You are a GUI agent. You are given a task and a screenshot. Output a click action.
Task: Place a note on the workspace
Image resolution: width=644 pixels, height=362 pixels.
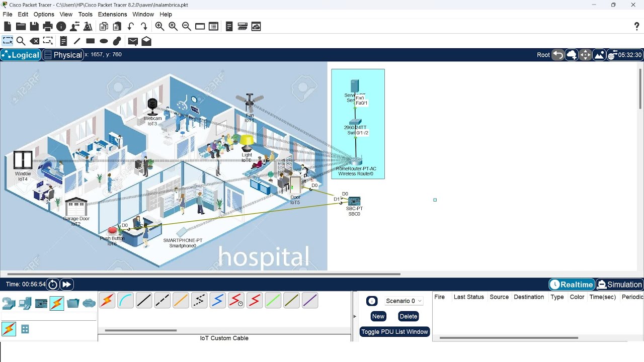click(63, 41)
